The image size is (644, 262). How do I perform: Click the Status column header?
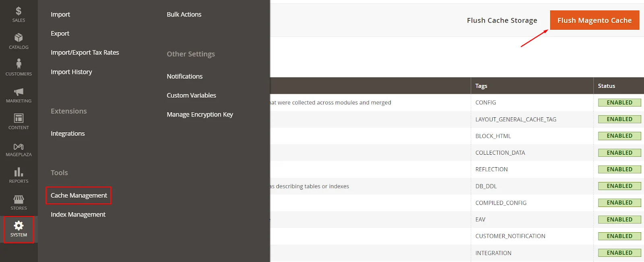[606, 86]
